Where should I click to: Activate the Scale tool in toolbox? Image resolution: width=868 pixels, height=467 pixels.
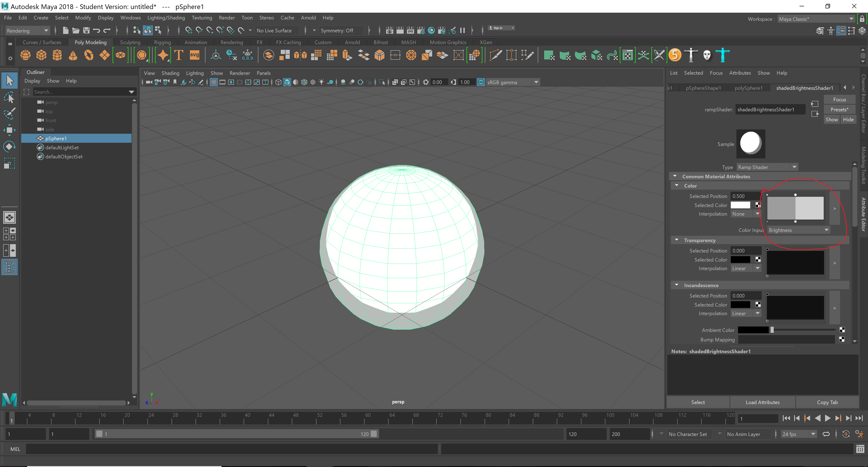9,164
